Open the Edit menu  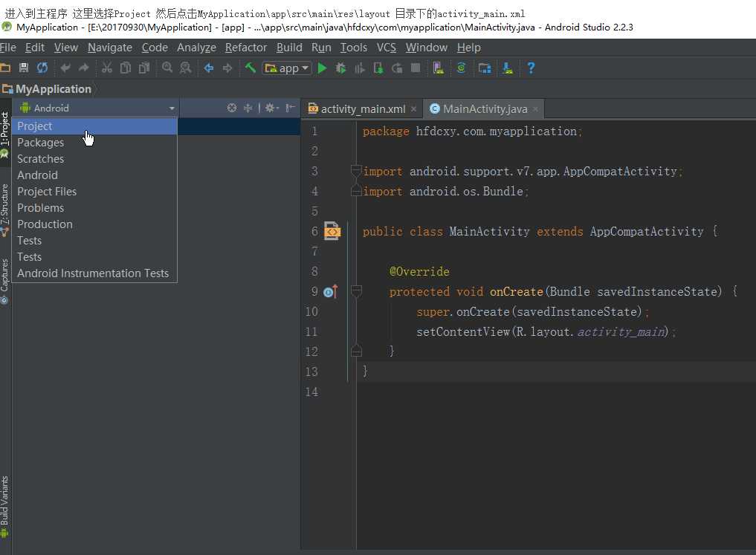(35, 48)
